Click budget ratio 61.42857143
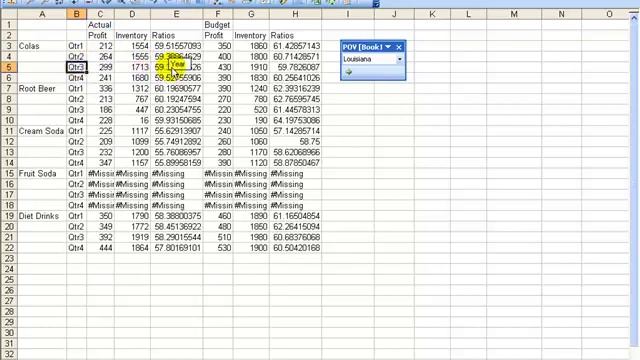Screen dimensions: 640x360 click(x=295, y=46)
